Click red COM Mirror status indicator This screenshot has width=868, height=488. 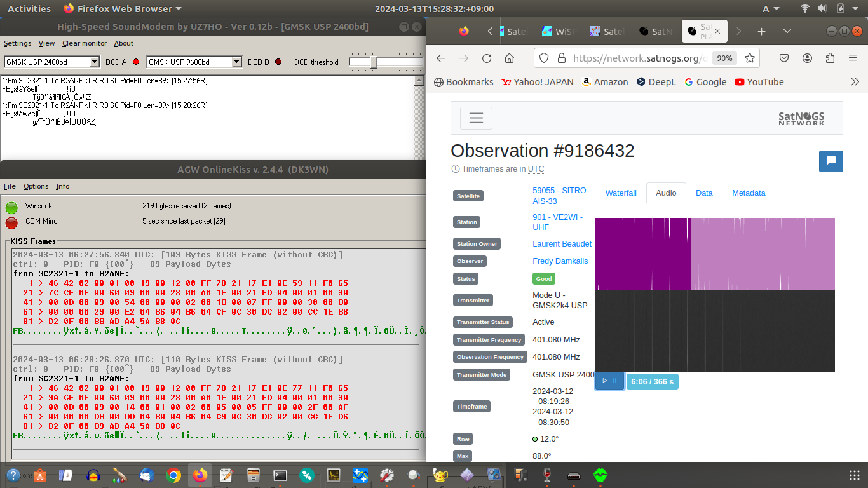11,222
